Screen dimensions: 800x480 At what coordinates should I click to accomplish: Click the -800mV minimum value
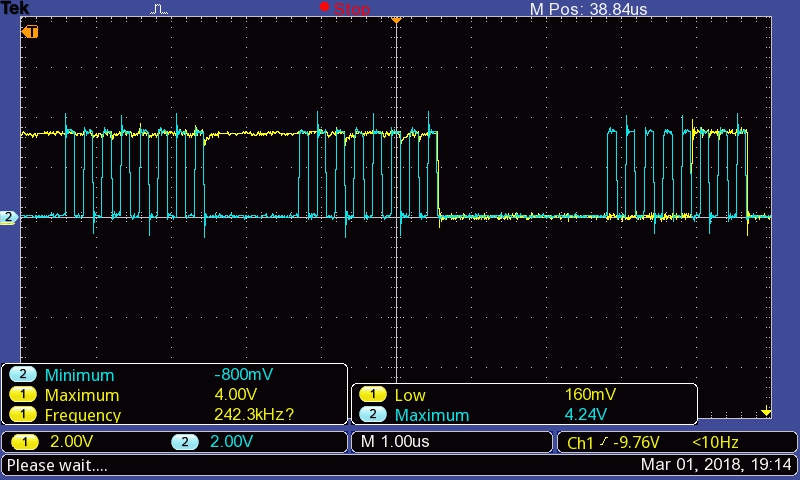(243, 374)
